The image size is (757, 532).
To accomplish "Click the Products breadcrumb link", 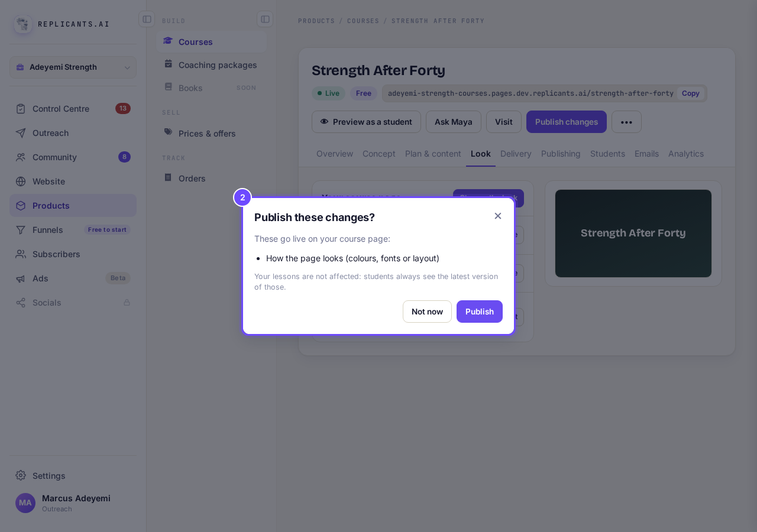I will point(316,21).
